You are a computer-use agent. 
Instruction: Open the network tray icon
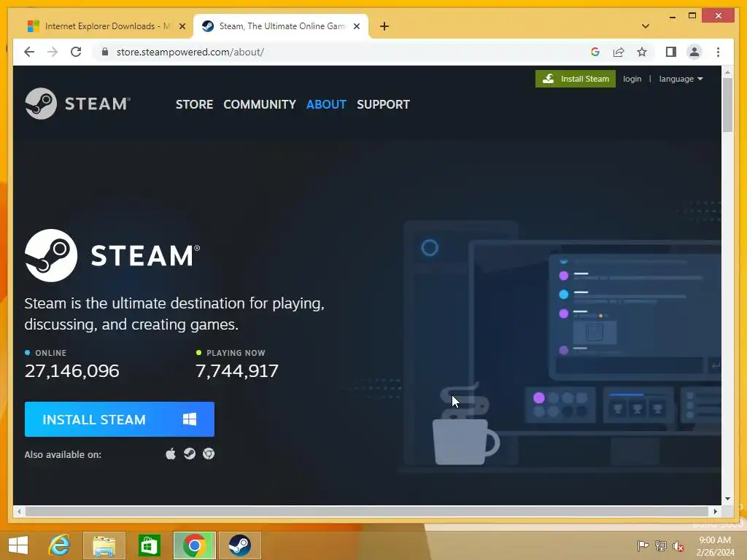661,545
